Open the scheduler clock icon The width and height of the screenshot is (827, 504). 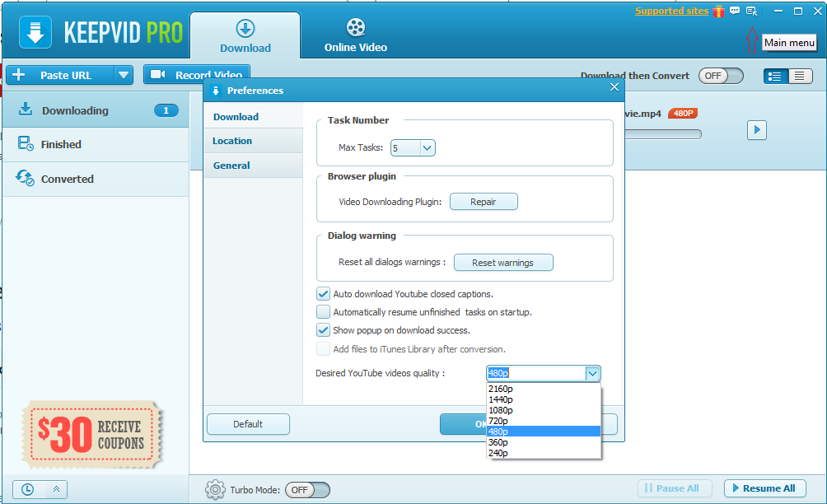(x=27, y=490)
